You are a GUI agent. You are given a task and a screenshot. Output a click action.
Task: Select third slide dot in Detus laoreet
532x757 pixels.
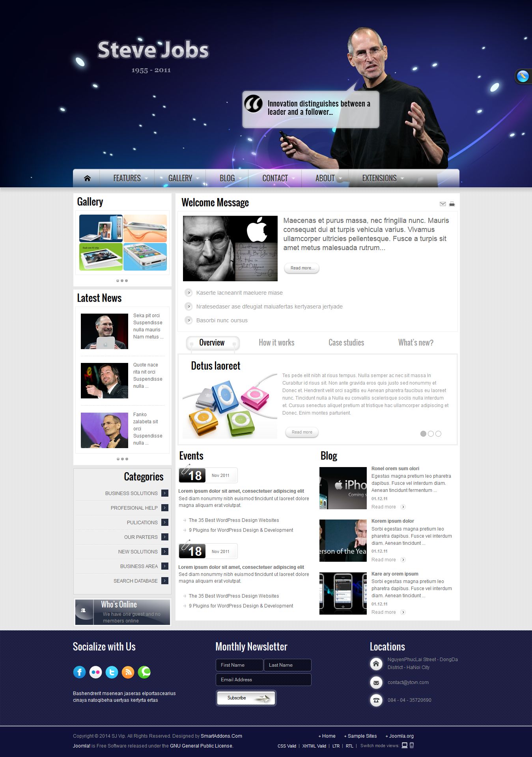coord(438,434)
